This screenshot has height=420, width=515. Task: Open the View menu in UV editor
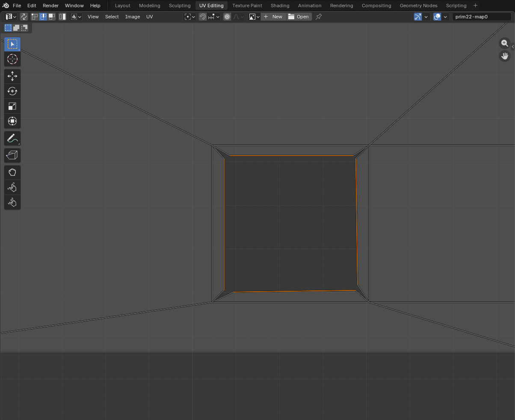tap(93, 17)
